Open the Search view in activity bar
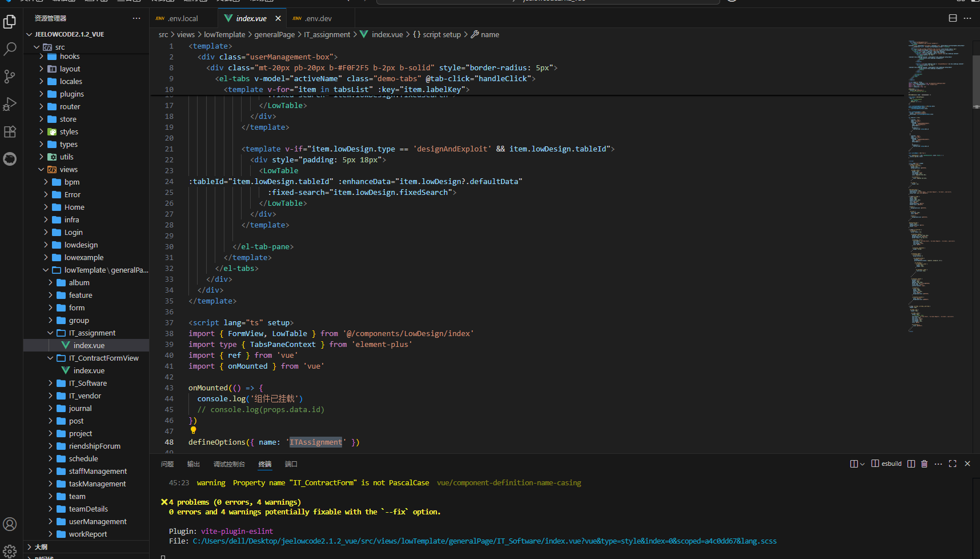The height and width of the screenshot is (559, 980). [x=10, y=49]
